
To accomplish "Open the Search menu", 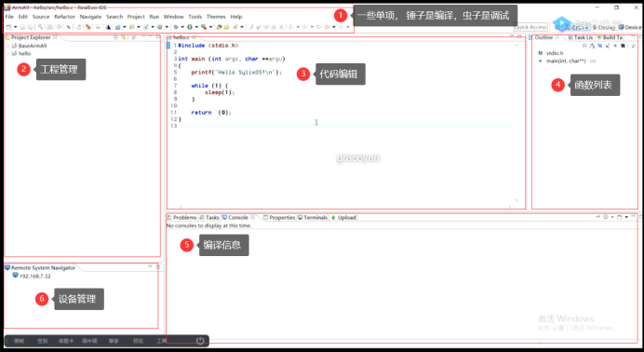I will pos(114,17).
